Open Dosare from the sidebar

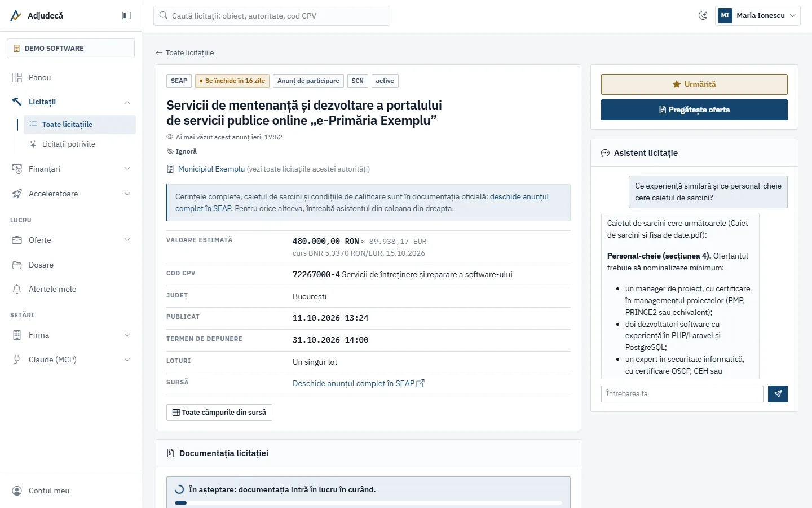click(x=70, y=265)
